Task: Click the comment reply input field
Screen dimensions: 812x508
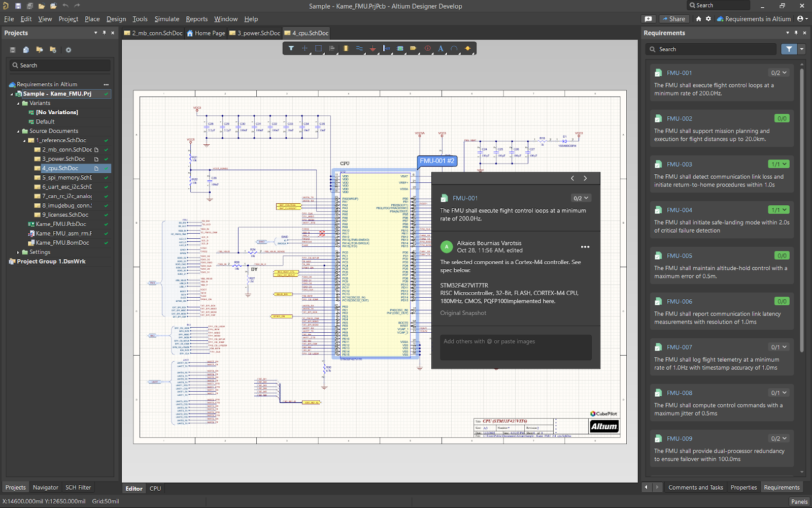Action: [515, 347]
